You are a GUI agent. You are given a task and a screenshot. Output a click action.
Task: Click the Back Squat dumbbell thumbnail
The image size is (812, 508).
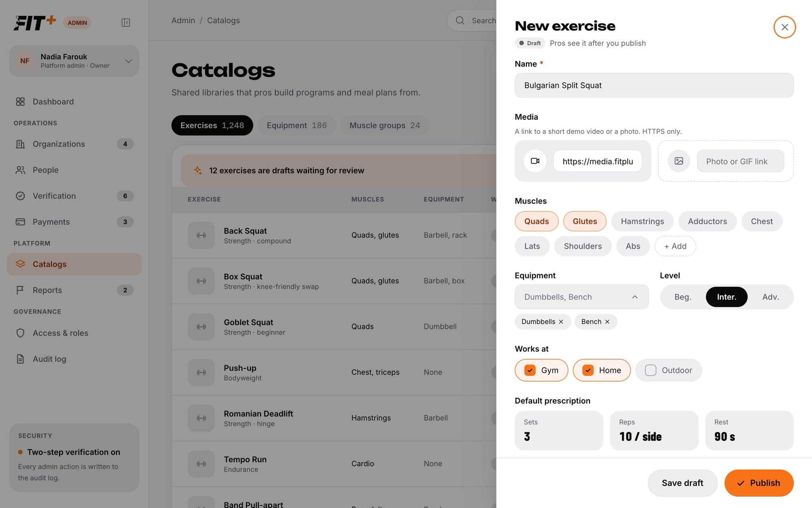click(x=201, y=235)
